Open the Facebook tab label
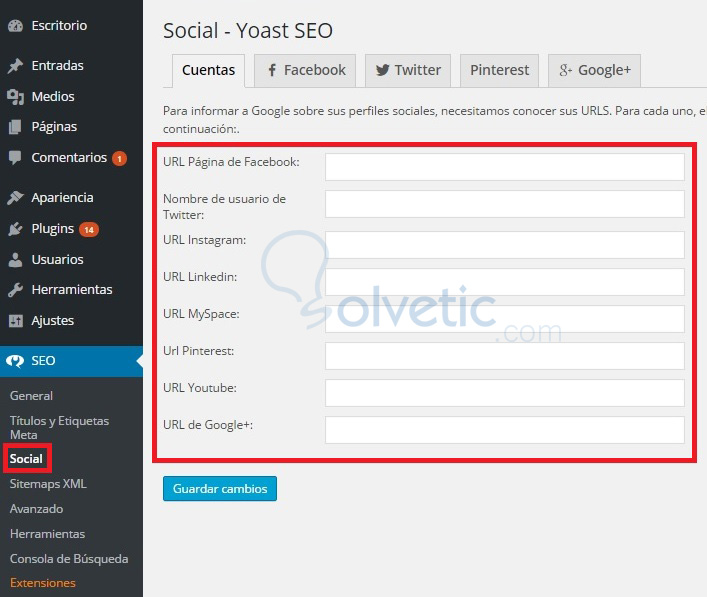Screen dimensions: 707x597 click(x=315, y=70)
